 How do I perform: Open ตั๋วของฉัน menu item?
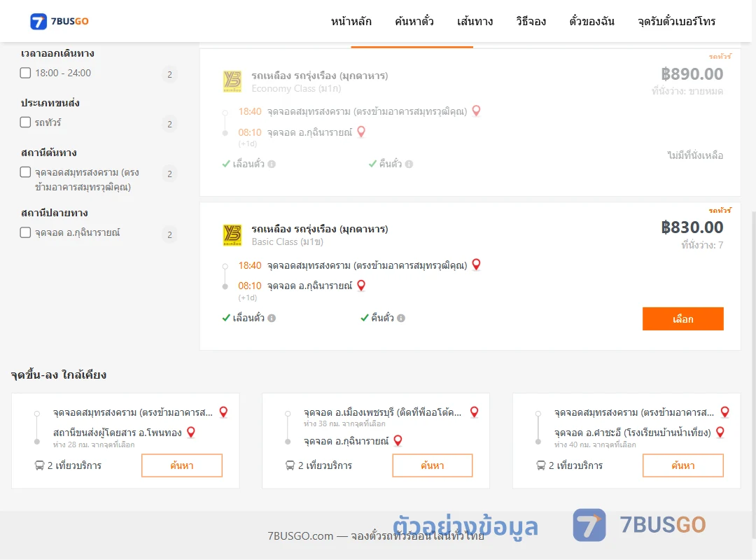click(x=591, y=21)
